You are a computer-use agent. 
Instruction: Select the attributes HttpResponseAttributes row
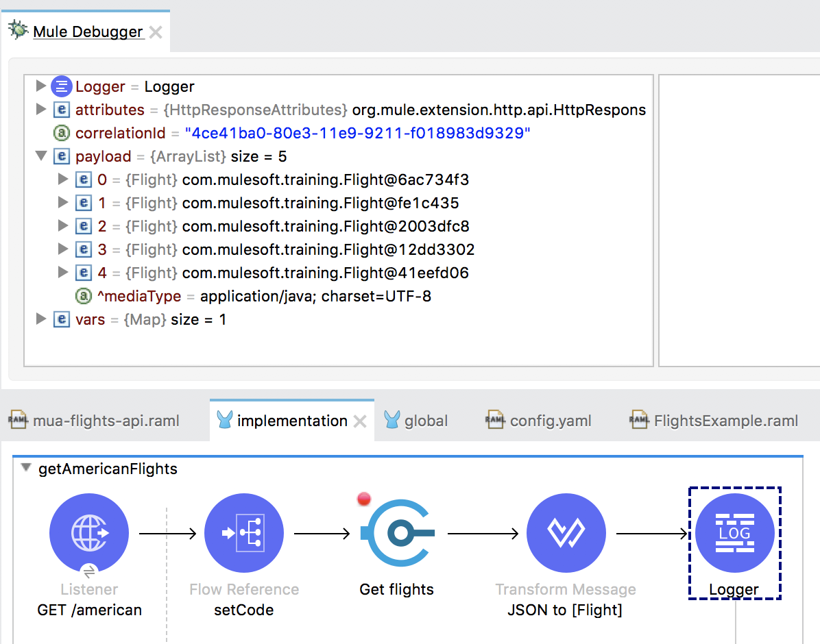coord(350,110)
